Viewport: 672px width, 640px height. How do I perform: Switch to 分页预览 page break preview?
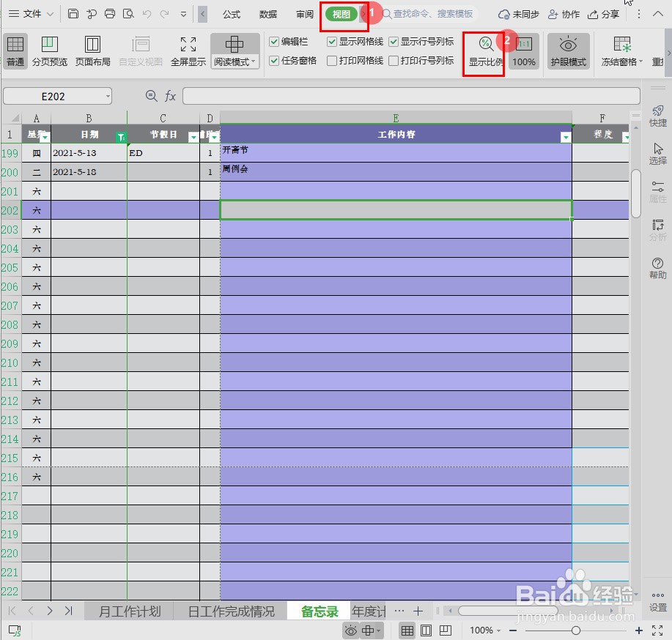[x=50, y=51]
